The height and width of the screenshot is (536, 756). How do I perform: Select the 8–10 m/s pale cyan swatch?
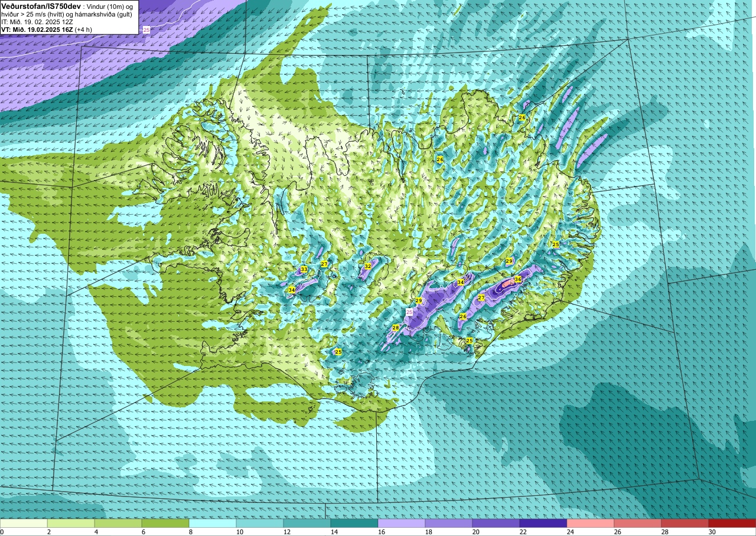pyautogui.click(x=213, y=523)
